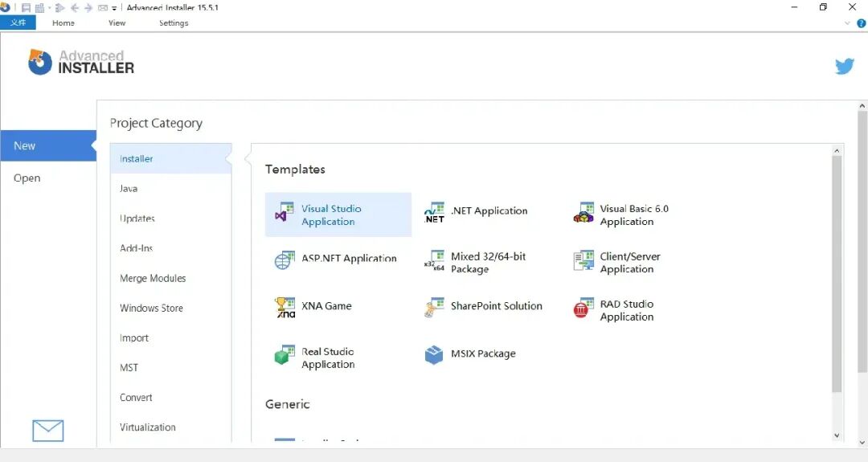Switch to the View ribbon tab
Image resolution: width=868 pixels, height=462 pixels.
(x=117, y=22)
